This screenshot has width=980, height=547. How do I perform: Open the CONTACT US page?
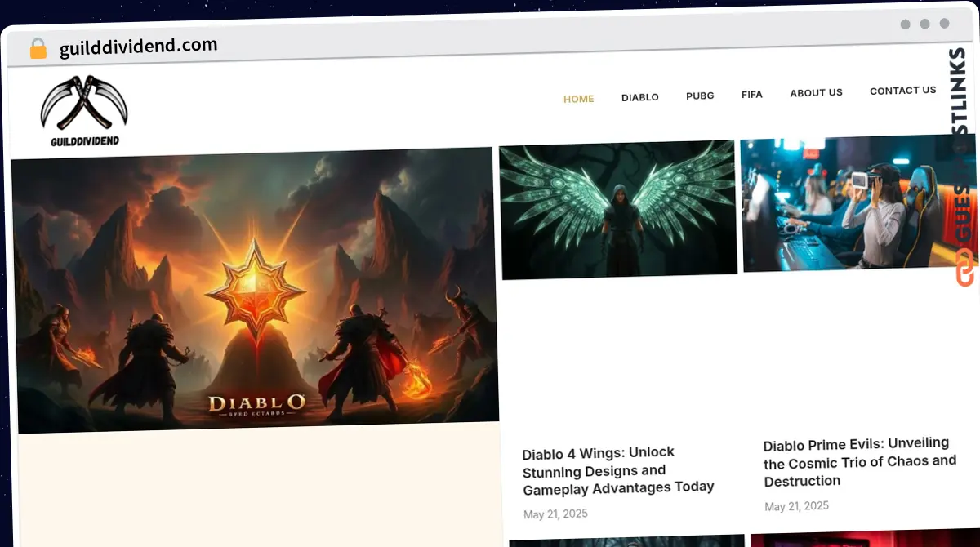click(903, 91)
